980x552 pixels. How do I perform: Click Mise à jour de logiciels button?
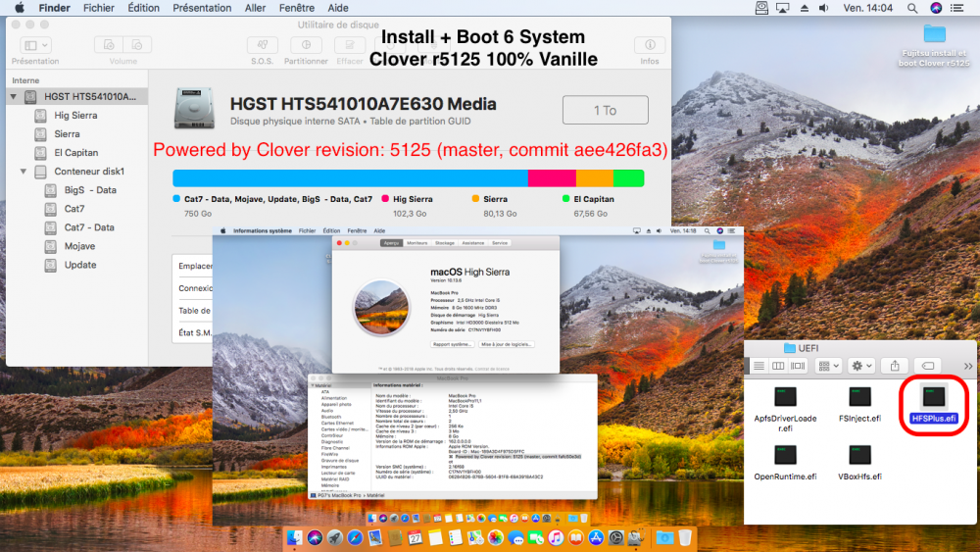(x=507, y=344)
